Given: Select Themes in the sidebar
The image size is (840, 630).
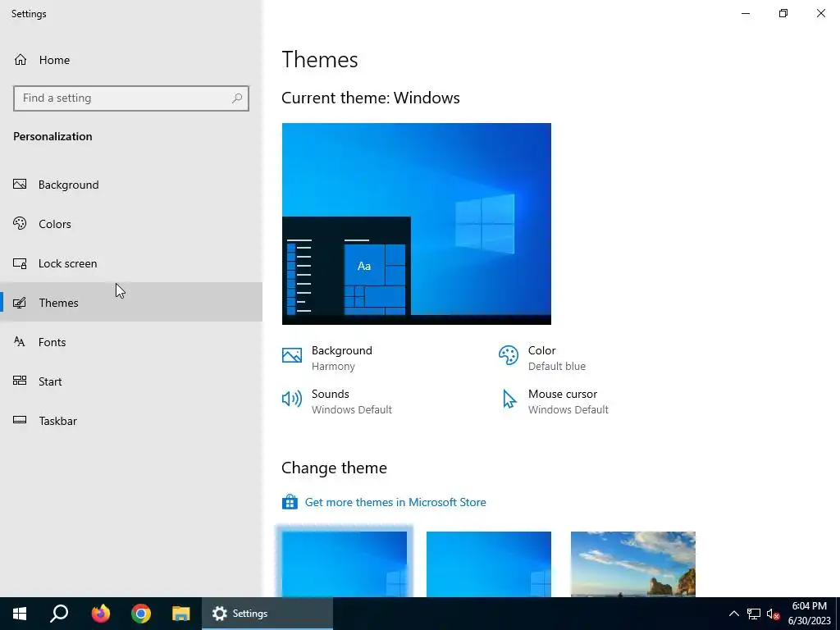Looking at the screenshot, I should point(130,302).
